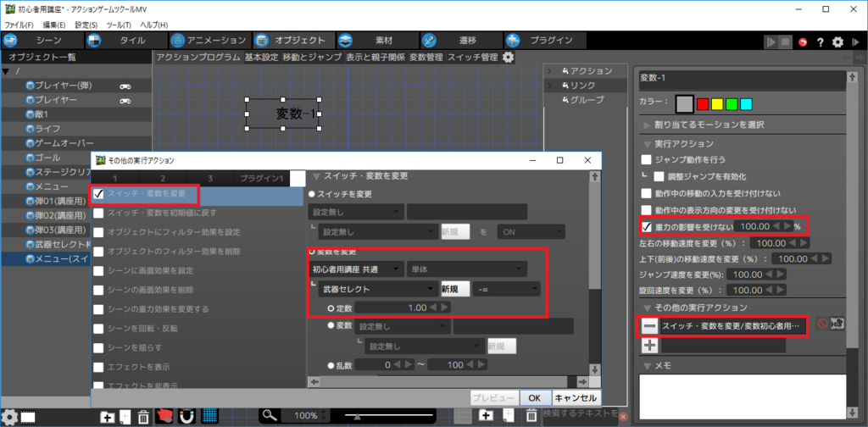Select the red hand tool icon

point(165,415)
